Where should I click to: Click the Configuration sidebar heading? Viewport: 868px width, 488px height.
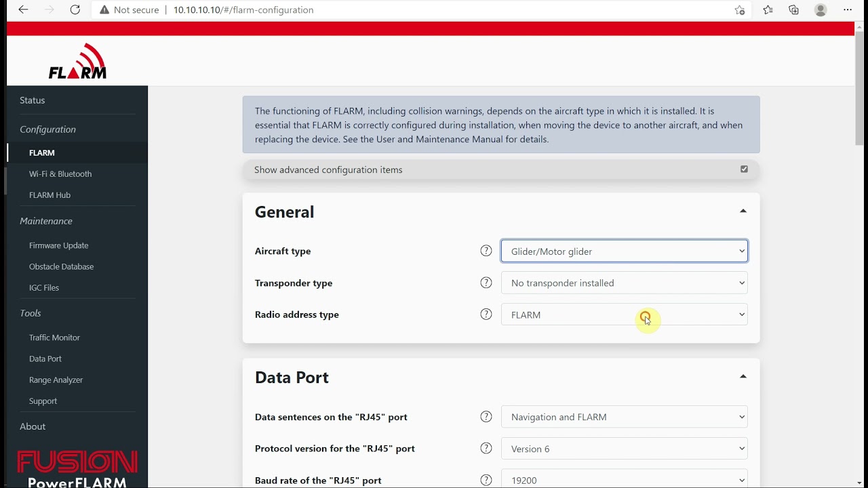tap(47, 129)
